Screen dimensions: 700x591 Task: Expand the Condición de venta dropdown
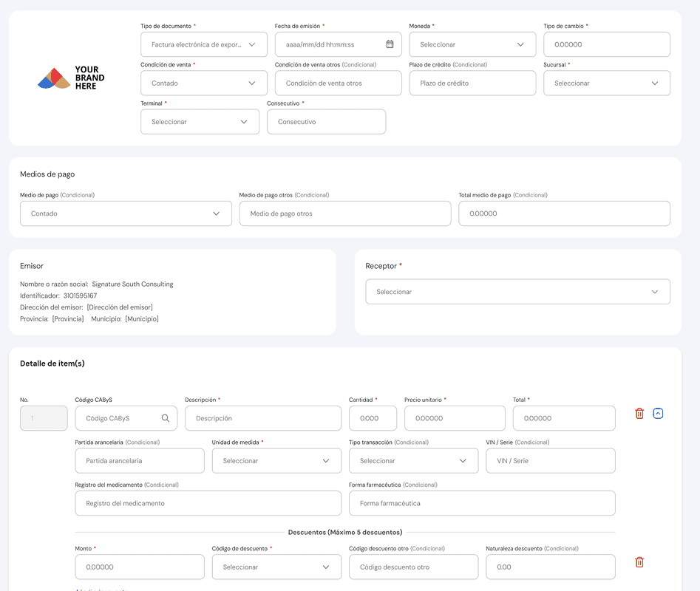(204, 83)
